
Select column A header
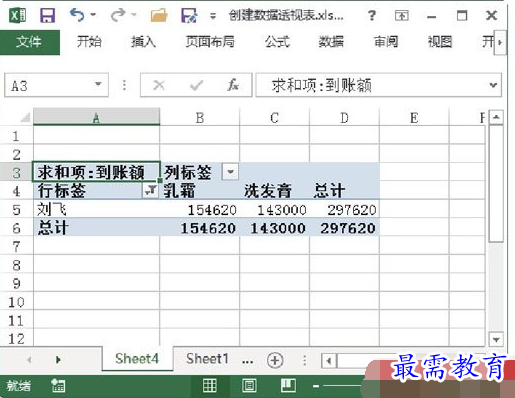coord(96,117)
